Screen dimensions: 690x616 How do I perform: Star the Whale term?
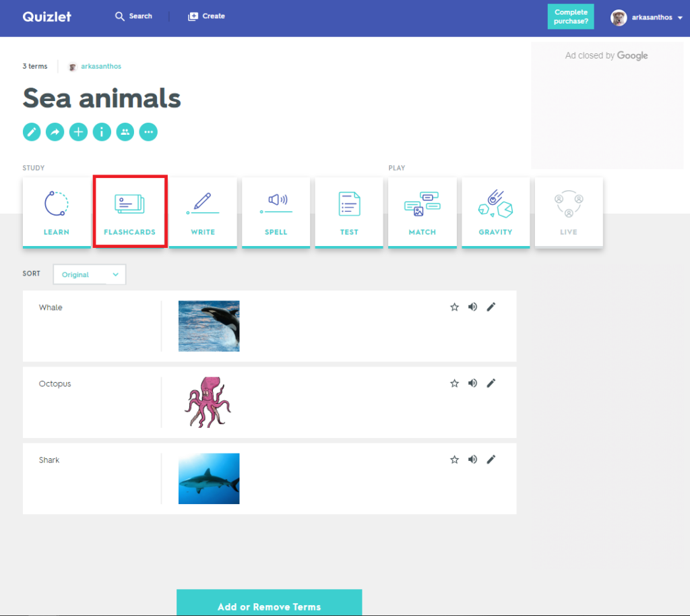pyautogui.click(x=453, y=307)
